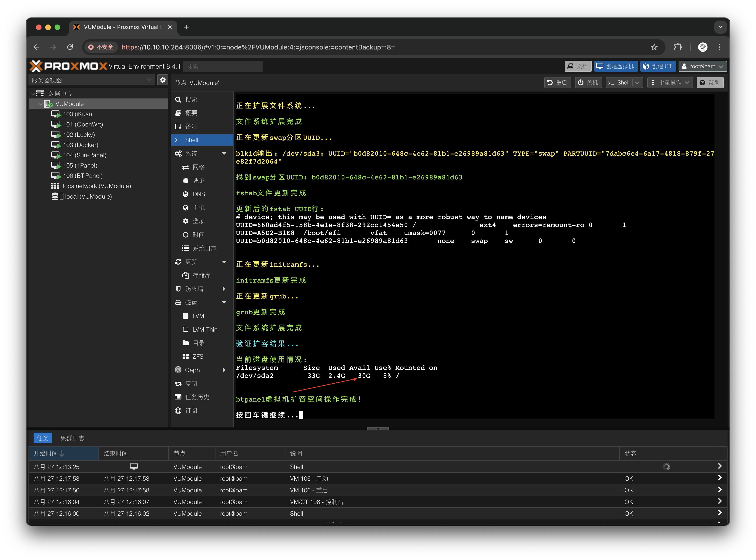Click the gear icon beside server view

pyautogui.click(x=163, y=80)
